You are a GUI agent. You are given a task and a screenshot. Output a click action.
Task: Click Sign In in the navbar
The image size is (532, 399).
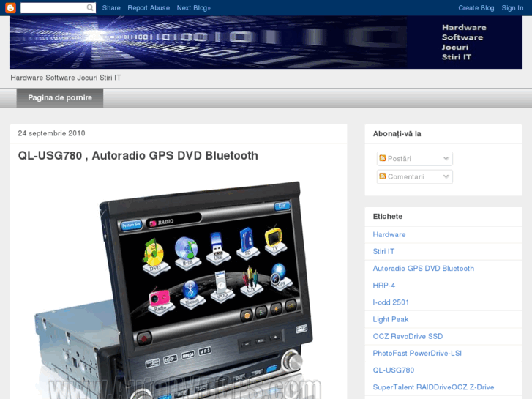tap(512, 8)
